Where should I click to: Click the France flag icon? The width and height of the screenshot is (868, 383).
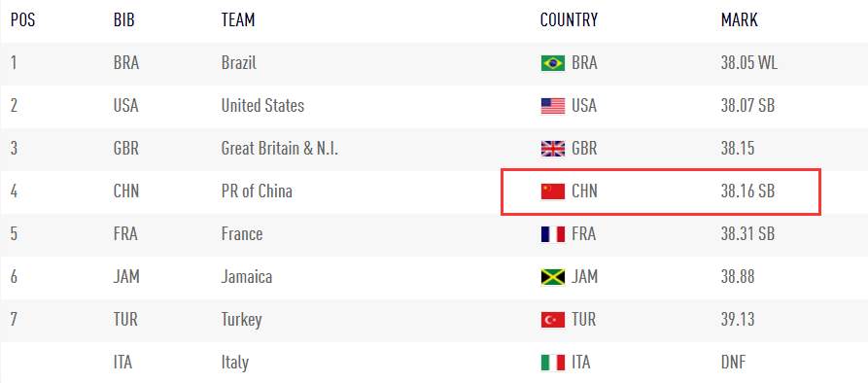pos(552,234)
